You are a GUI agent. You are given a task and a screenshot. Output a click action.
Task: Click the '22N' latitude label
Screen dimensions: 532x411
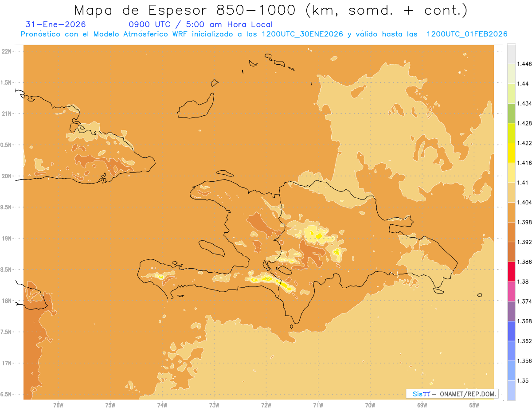point(7,51)
